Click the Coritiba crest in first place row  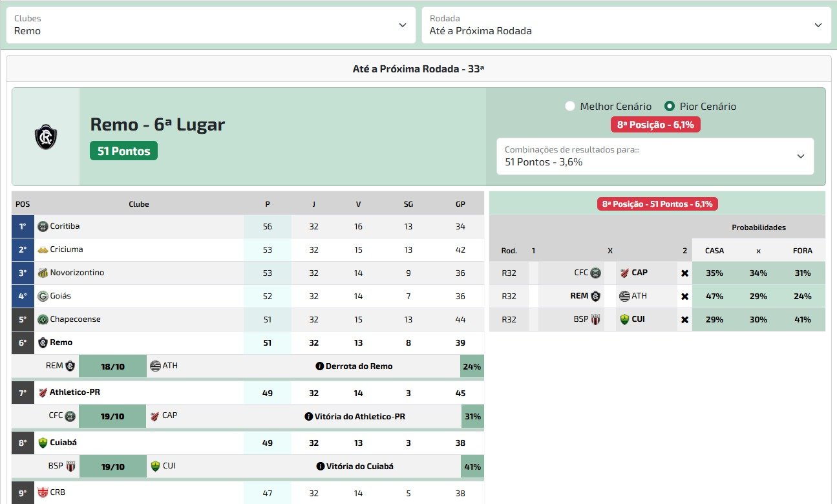click(x=43, y=226)
